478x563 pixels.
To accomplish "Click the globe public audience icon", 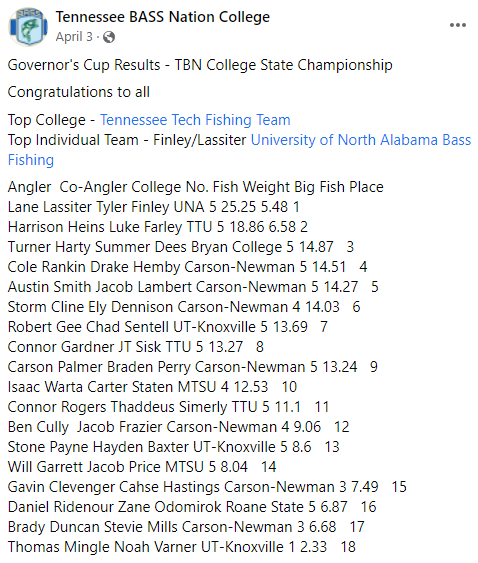I will pos(109,37).
